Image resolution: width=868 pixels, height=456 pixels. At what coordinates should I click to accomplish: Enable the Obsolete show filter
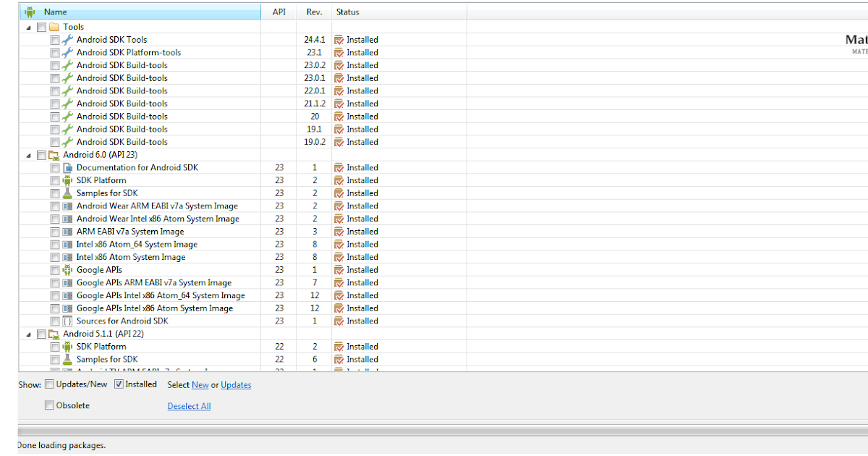pos(49,405)
